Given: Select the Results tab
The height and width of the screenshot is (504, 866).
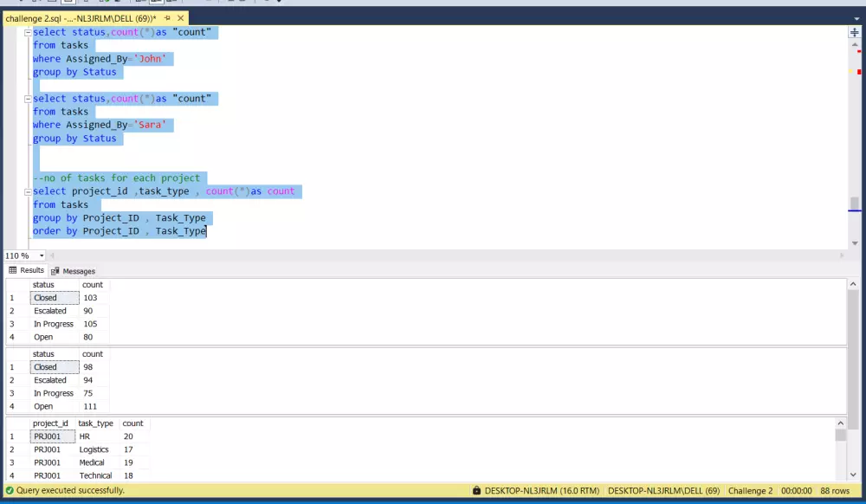Looking at the screenshot, I should 35,270.
